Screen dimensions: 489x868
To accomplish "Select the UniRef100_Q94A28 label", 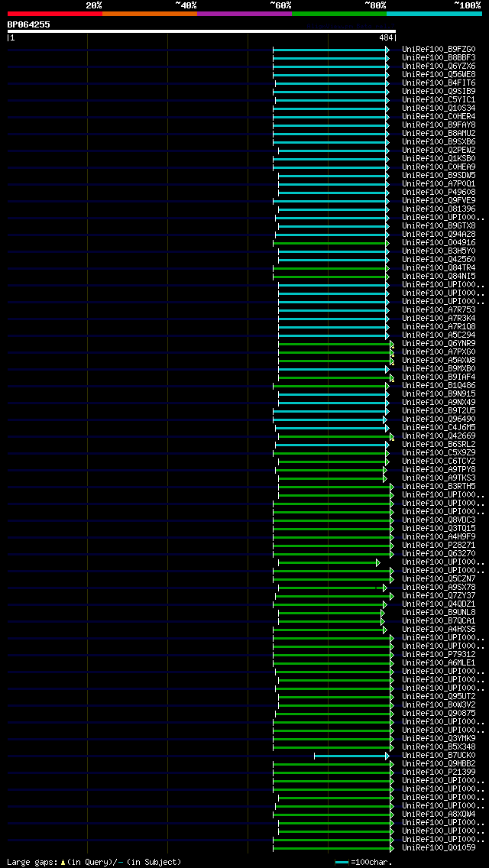I will pyautogui.click(x=439, y=234).
